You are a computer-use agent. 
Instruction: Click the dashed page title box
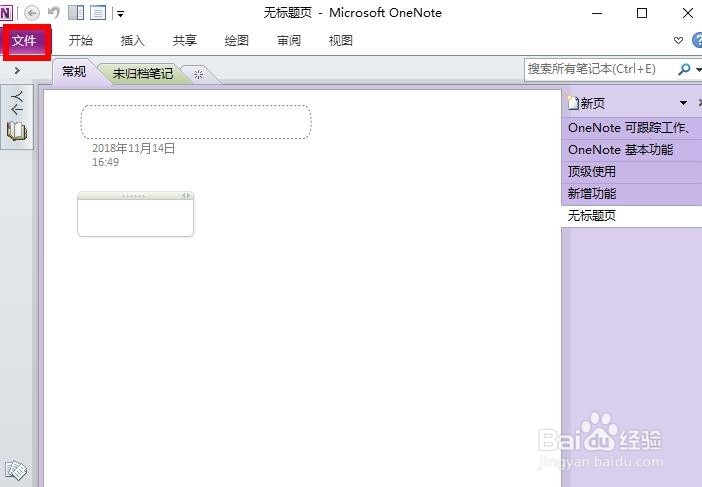[x=196, y=122]
